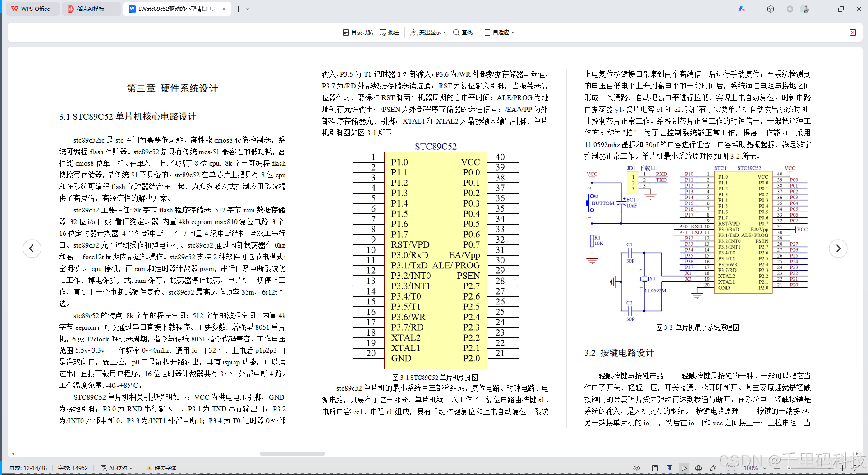This screenshot has height=475, width=868.
Task: Click the heading 第三章 硬件系统设计
Action: pos(172,88)
